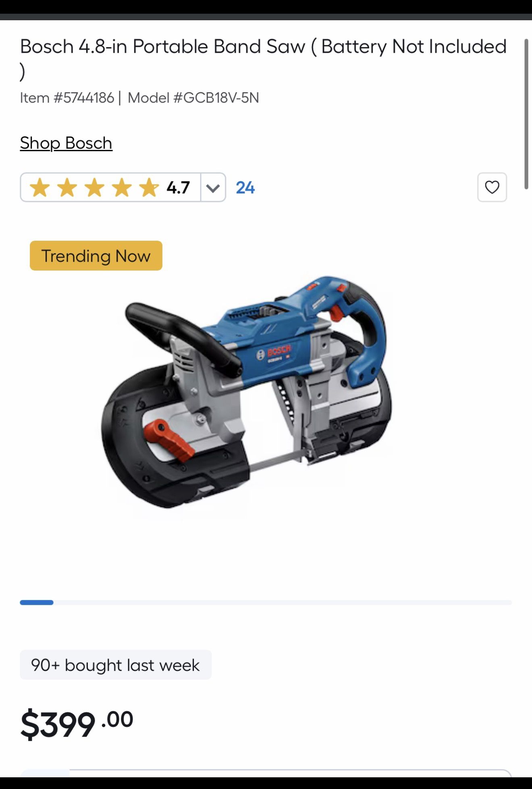Click the $399.00 price
The height and width of the screenshot is (789, 532).
tap(77, 724)
